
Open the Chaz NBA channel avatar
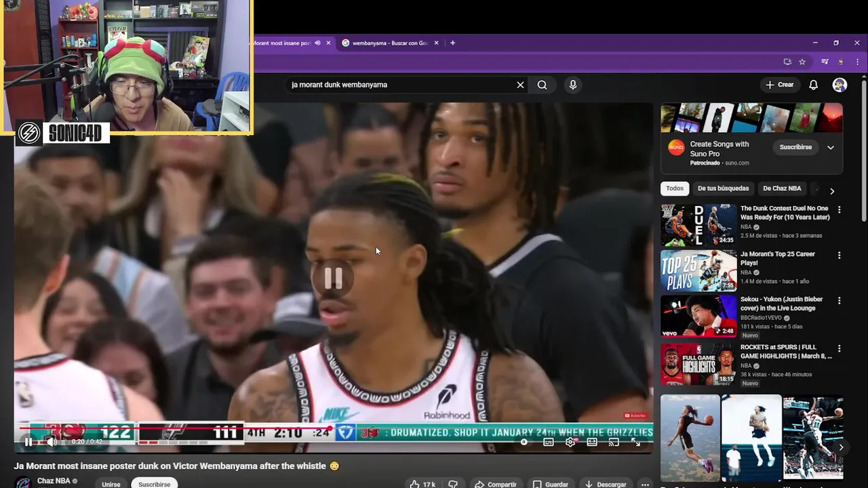pos(23,483)
